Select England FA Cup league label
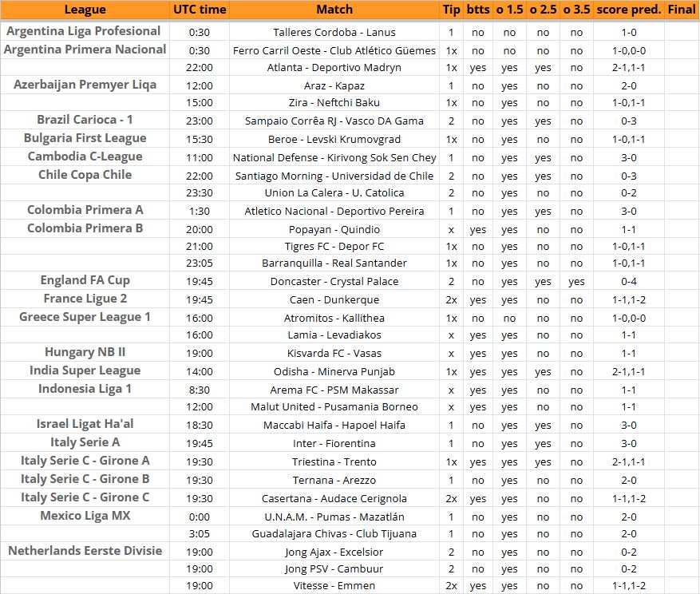The height and width of the screenshot is (594, 700). pos(85,280)
